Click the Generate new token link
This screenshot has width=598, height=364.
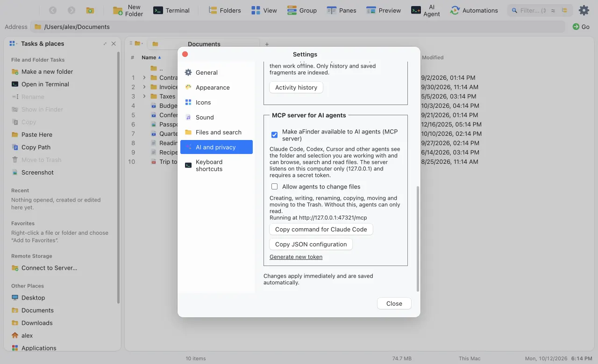[296, 257]
